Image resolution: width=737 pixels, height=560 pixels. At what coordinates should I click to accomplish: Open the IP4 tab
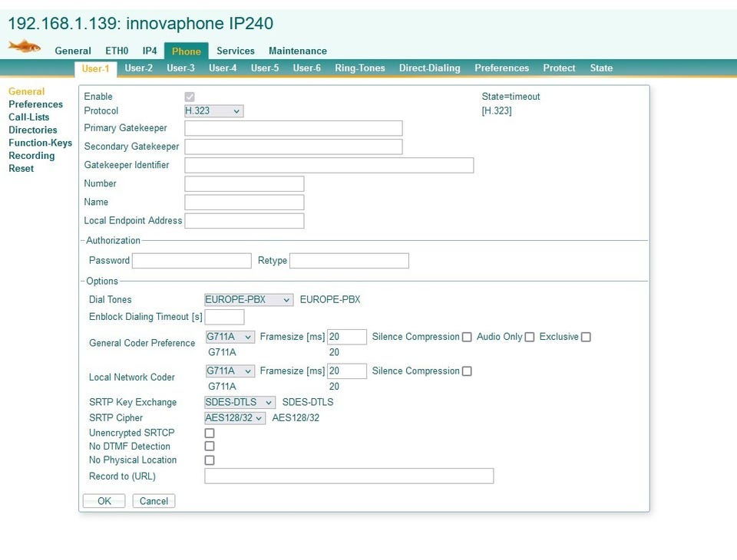150,51
